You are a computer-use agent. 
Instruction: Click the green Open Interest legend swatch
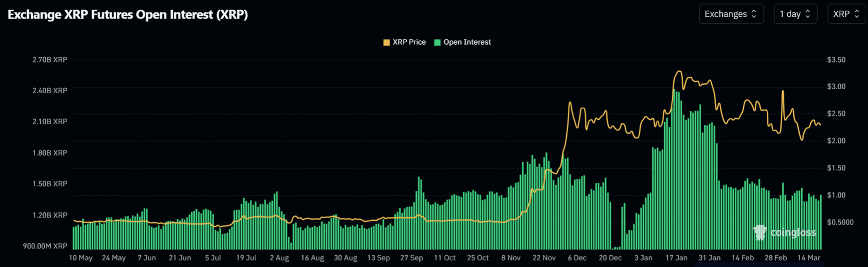pyautogui.click(x=437, y=42)
